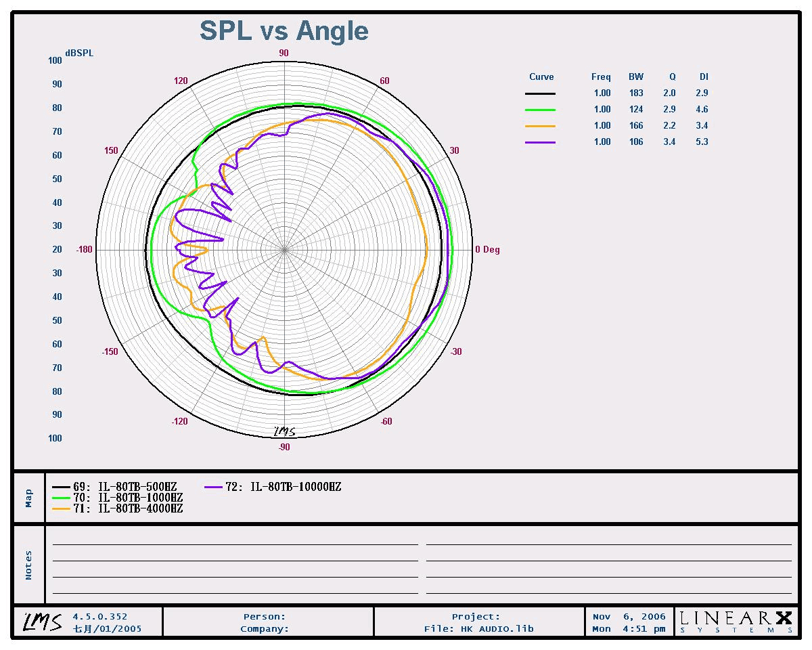Click the SPL vs Angle chart title
Viewport: 812px width, 650px height.
click(284, 31)
